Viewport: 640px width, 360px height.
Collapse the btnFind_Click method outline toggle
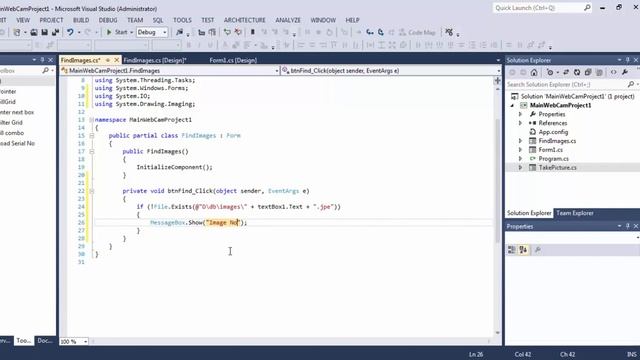coord(92,191)
